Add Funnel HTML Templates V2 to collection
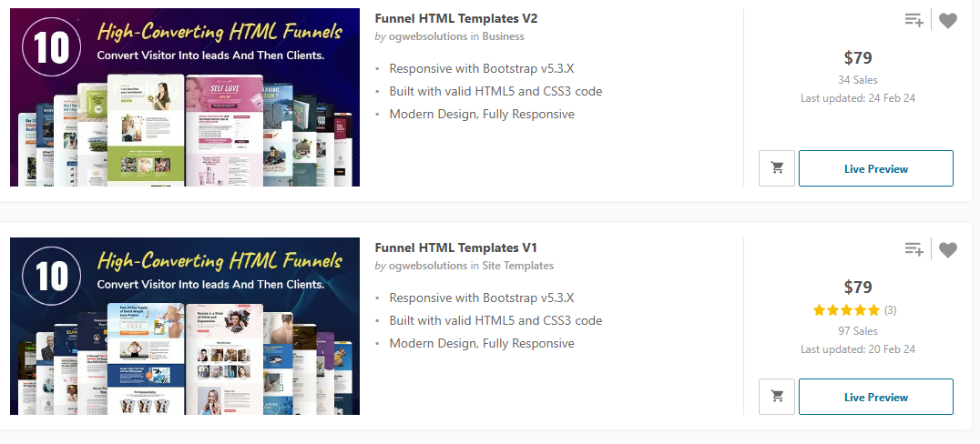 pos(914,20)
